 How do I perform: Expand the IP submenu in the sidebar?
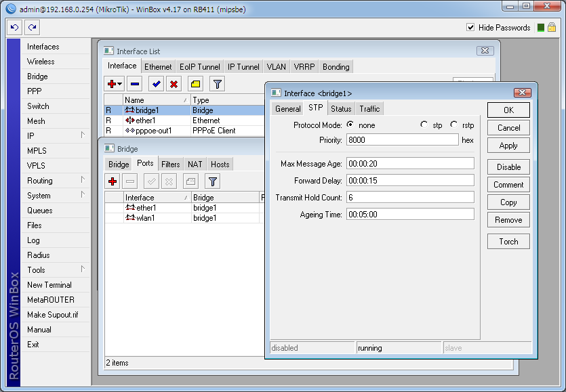[83, 135]
